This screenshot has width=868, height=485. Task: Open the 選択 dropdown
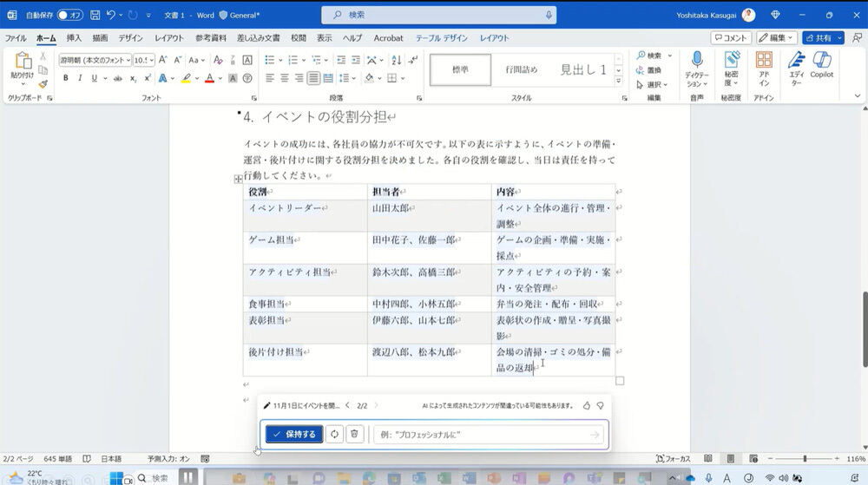pyautogui.click(x=652, y=85)
